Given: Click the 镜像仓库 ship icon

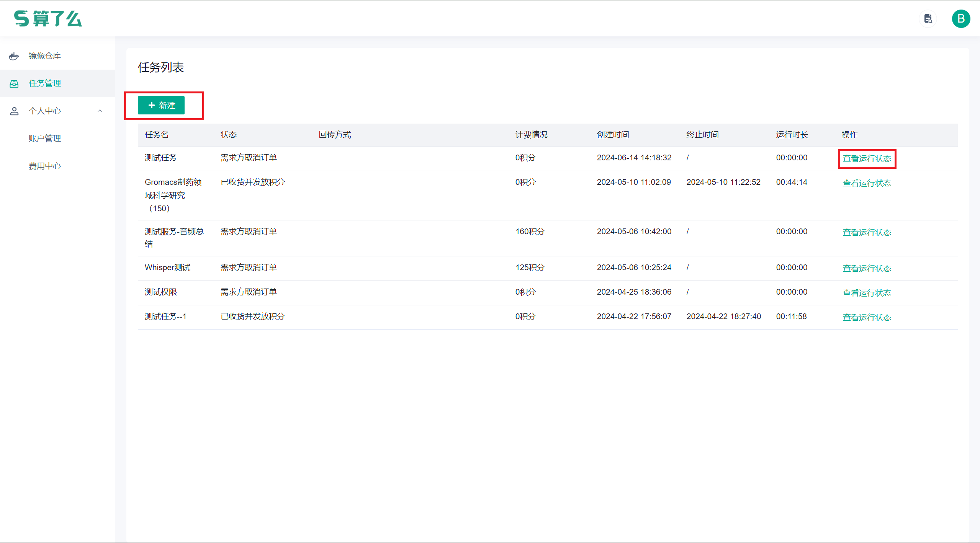Looking at the screenshot, I should [14, 56].
